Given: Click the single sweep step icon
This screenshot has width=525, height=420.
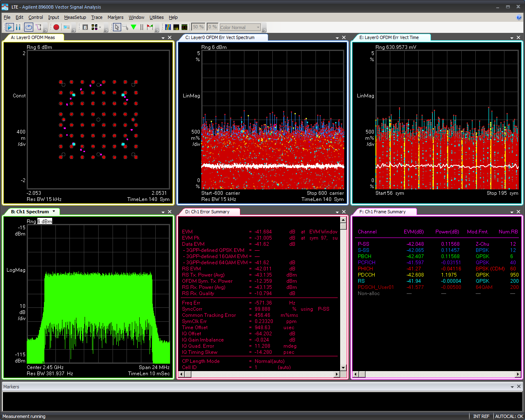Looking at the screenshot, I should coord(38,27).
